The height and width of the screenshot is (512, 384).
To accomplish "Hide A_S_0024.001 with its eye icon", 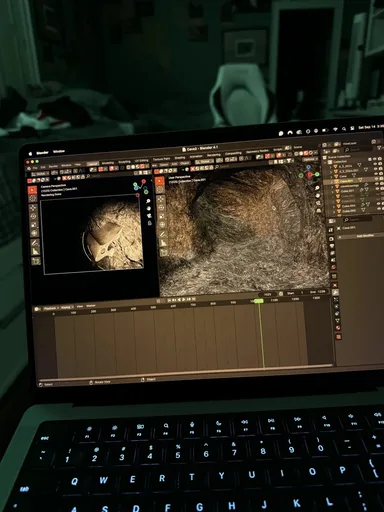I will (x=376, y=169).
